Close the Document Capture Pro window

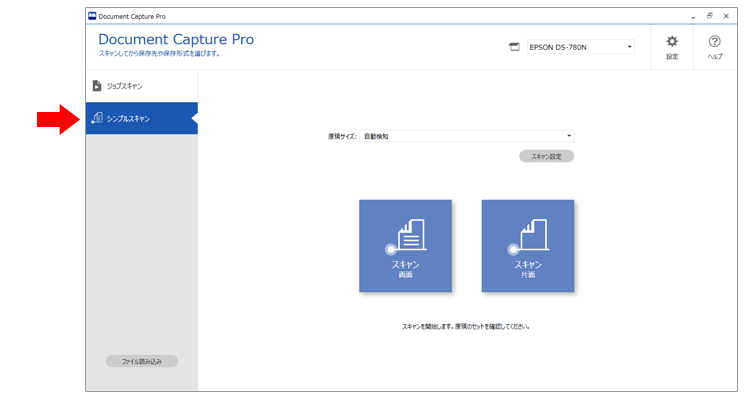coord(726,16)
